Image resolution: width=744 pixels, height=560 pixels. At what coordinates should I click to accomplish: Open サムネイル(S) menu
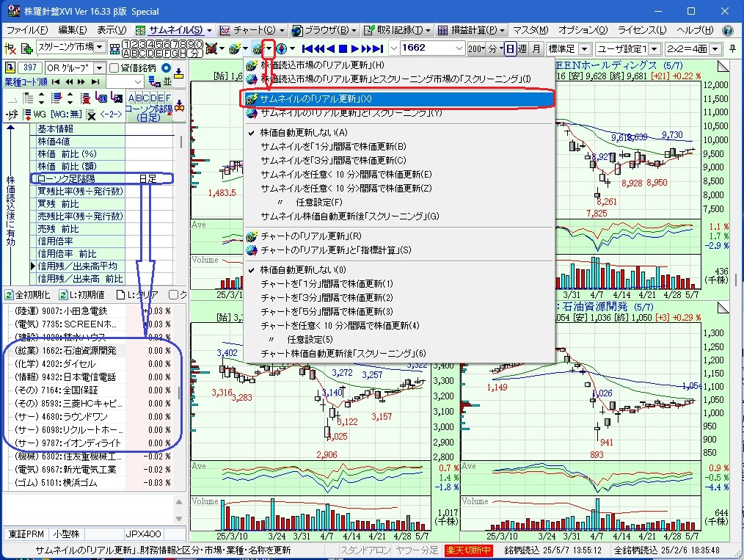click(174, 30)
